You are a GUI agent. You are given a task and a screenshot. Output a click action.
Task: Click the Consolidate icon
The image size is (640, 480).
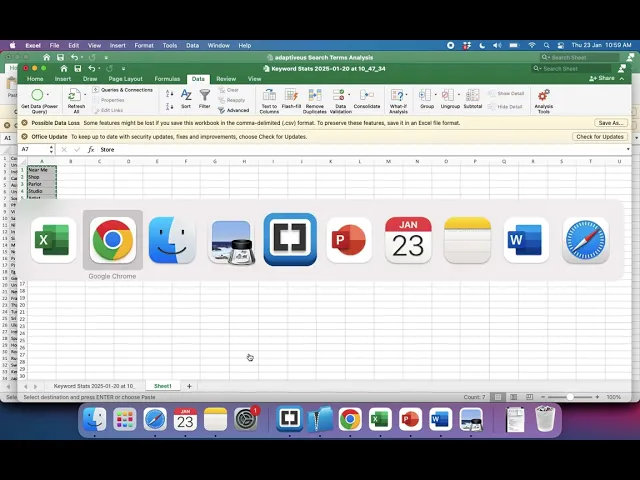(367, 98)
